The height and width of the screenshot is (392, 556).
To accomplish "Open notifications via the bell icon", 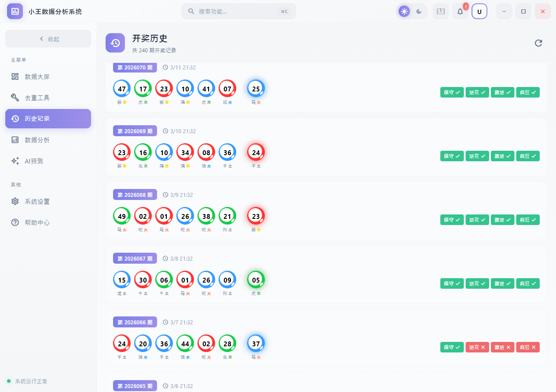I will click(460, 11).
